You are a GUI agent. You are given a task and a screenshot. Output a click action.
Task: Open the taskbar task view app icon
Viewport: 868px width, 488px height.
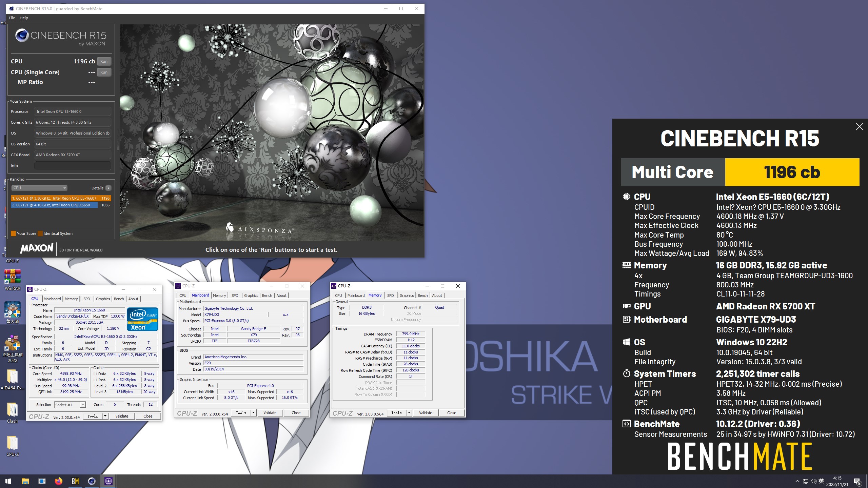42,481
